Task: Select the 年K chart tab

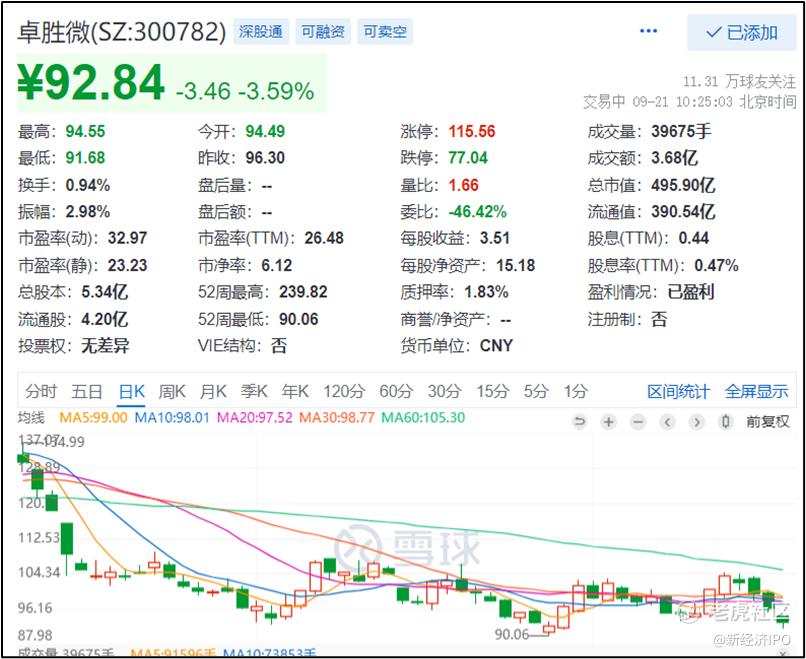Action: (x=295, y=392)
